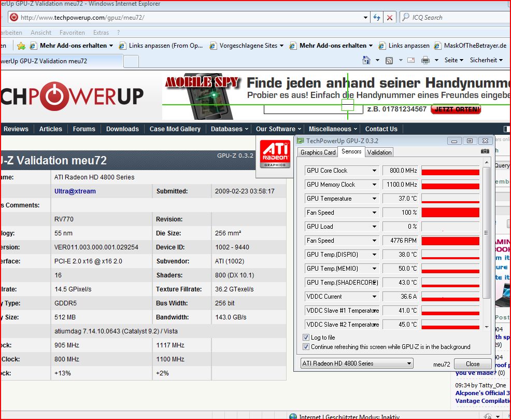Open the Vorgeschlagene Sites favorites link
The height and width of the screenshot is (420, 511).
[x=247, y=46]
